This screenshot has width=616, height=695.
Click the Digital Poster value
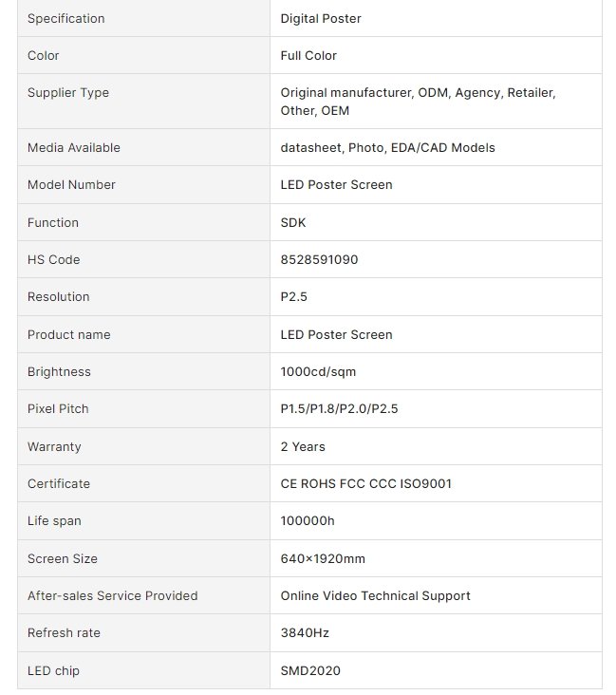click(x=321, y=18)
